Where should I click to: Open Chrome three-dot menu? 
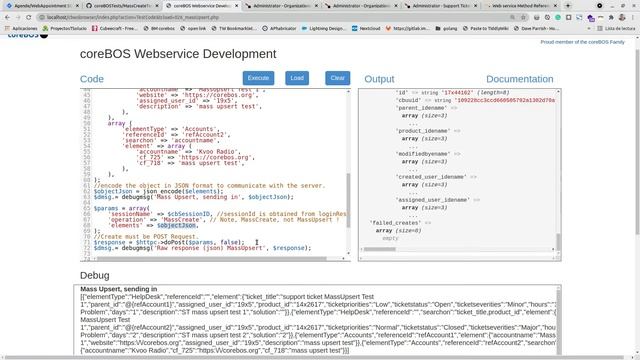coord(633,18)
